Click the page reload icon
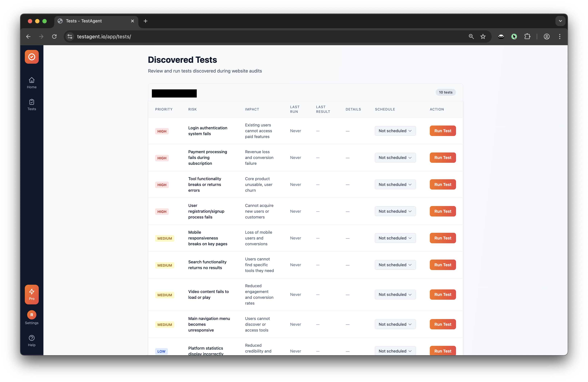The width and height of the screenshot is (588, 382). tap(55, 37)
